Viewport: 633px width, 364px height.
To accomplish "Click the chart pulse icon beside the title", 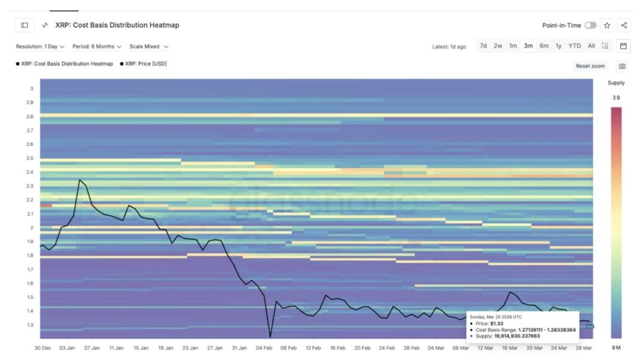I will point(45,25).
